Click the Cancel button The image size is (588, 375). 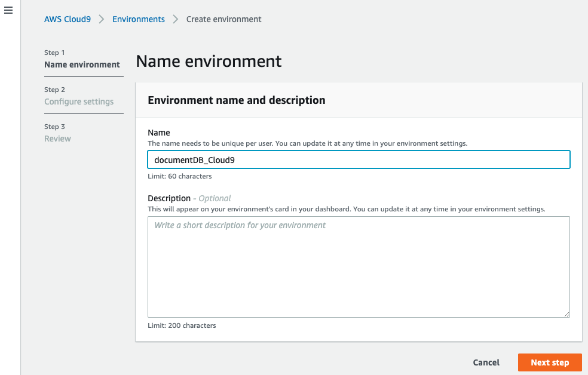486,362
